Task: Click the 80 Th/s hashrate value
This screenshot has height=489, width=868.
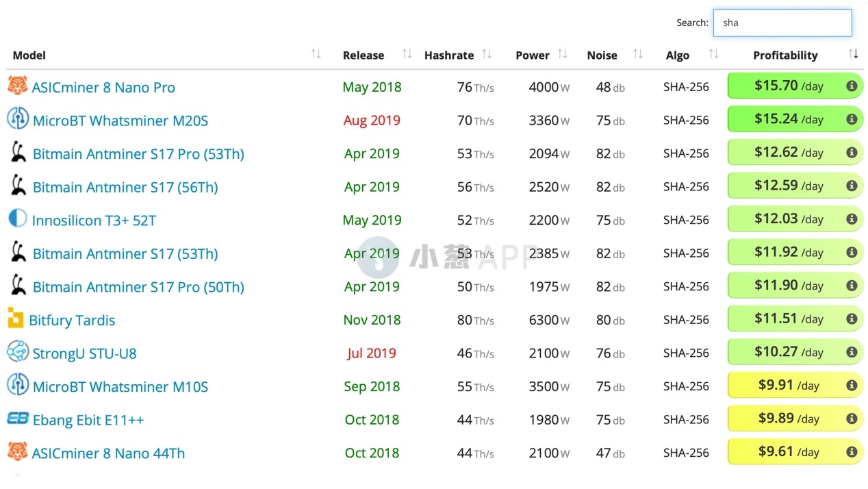Action: [x=476, y=320]
